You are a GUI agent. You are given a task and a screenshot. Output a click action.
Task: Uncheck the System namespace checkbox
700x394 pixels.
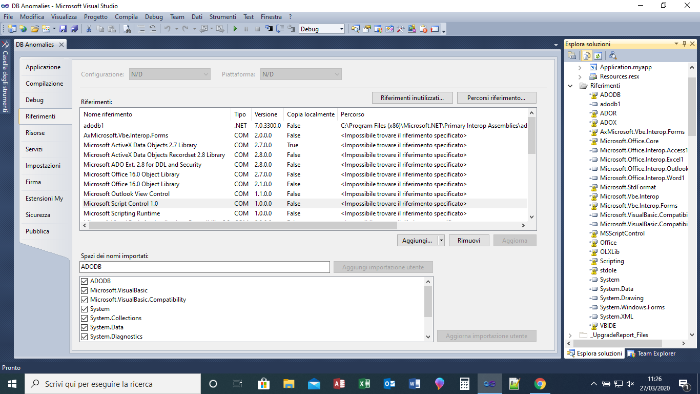point(84,309)
